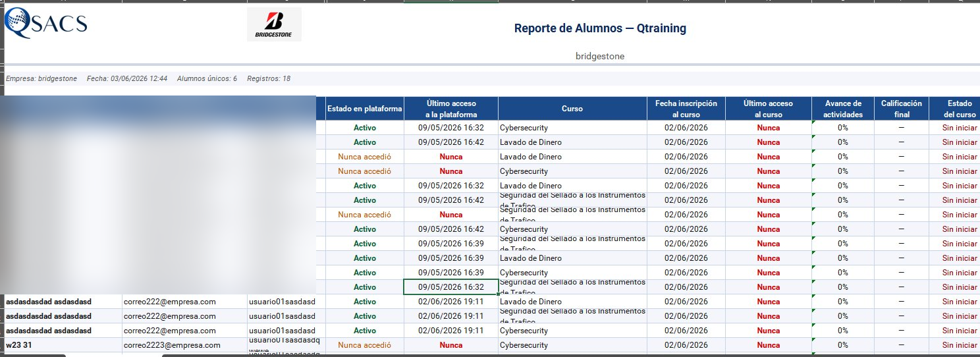The width and height of the screenshot is (980, 357).
Task: Click 'Cybersecurity' in the 02/06/2026 19:11 row
Action: click(524, 331)
